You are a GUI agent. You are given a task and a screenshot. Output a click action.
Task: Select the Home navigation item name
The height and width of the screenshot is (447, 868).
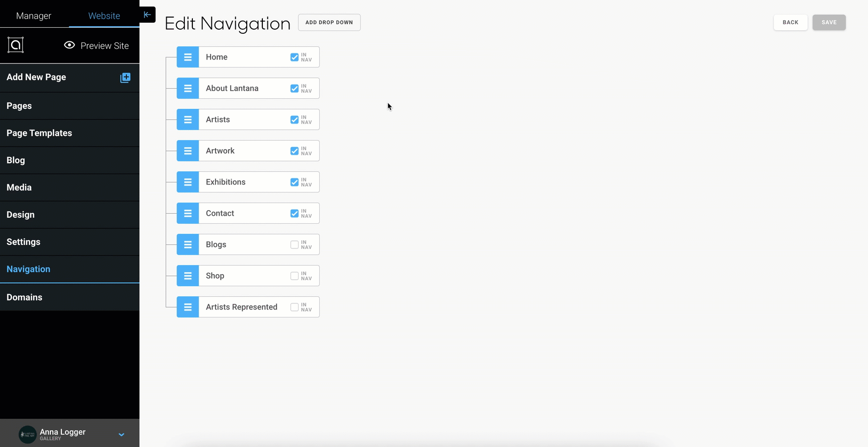click(x=216, y=57)
